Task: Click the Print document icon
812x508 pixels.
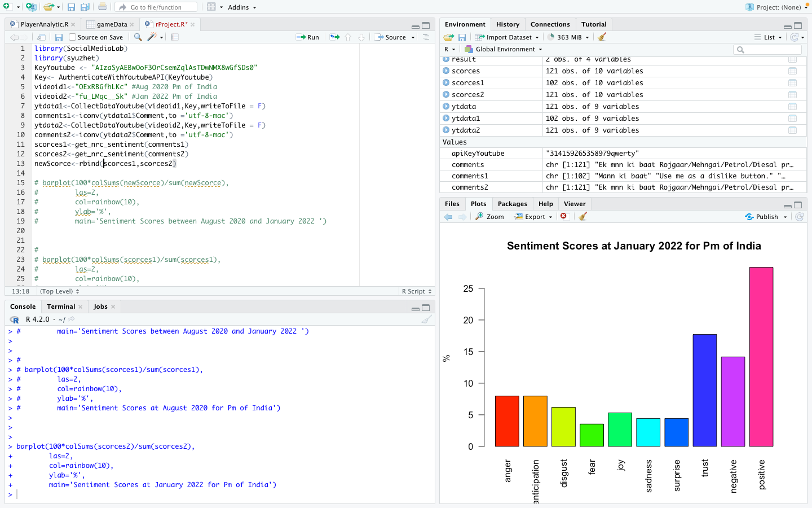Action: (103, 7)
